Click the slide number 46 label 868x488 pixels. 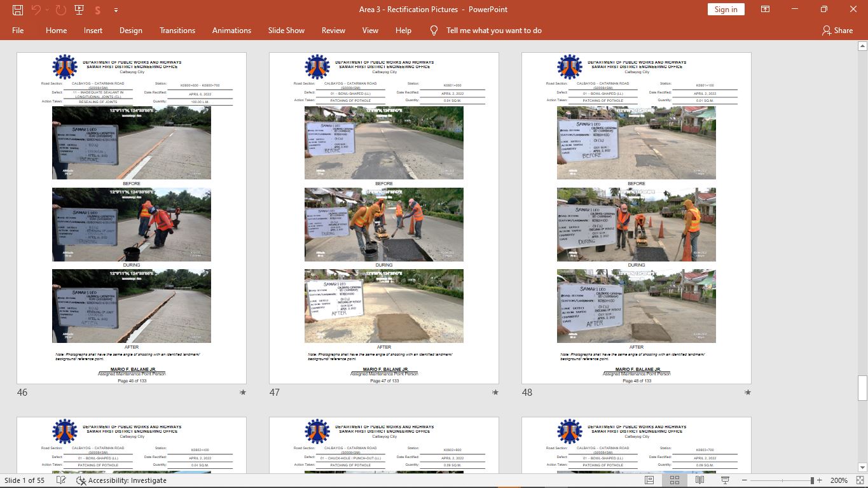(22, 393)
